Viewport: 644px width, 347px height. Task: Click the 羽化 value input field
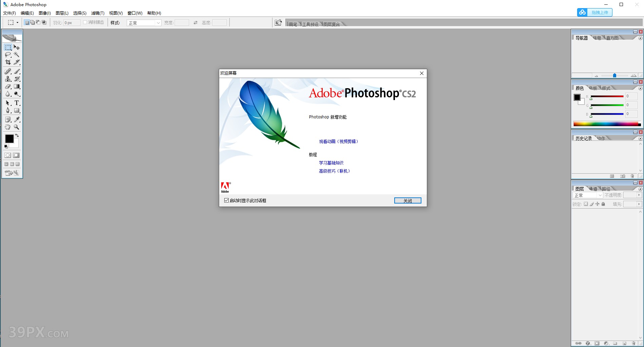[x=71, y=22]
